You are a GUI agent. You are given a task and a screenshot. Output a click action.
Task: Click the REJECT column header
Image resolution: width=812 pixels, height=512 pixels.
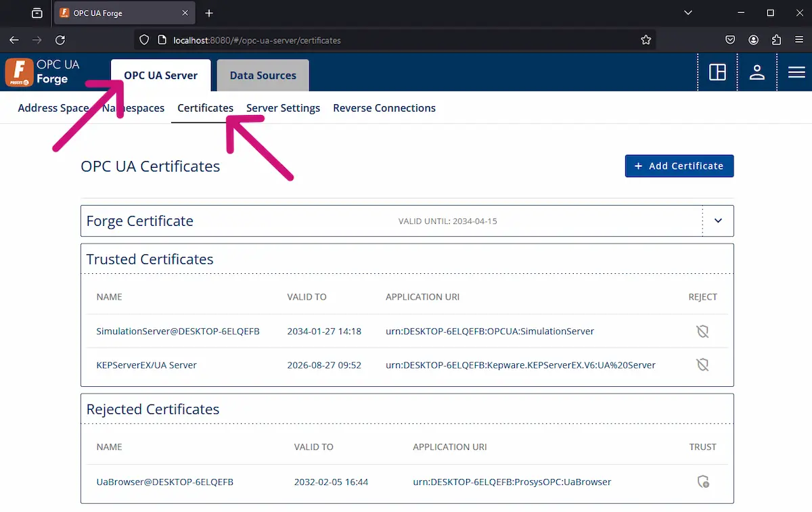coord(702,297)
